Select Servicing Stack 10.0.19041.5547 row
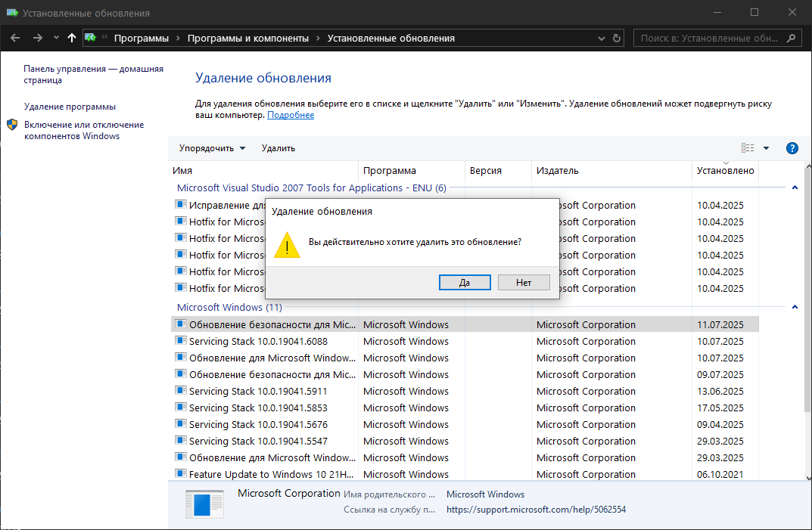The image size is (812, 530). (465, 441)
